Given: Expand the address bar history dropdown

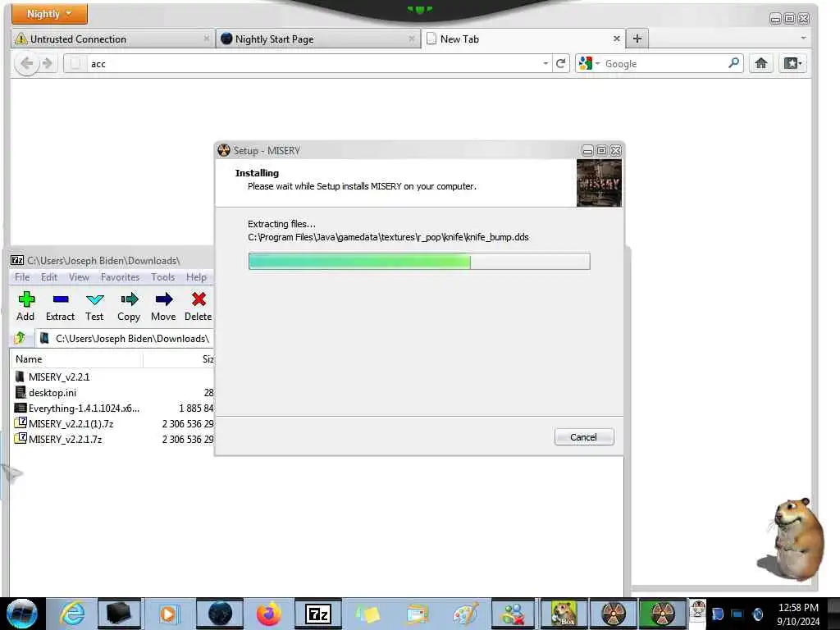Looking at the screenshot, I should point(546,63).
